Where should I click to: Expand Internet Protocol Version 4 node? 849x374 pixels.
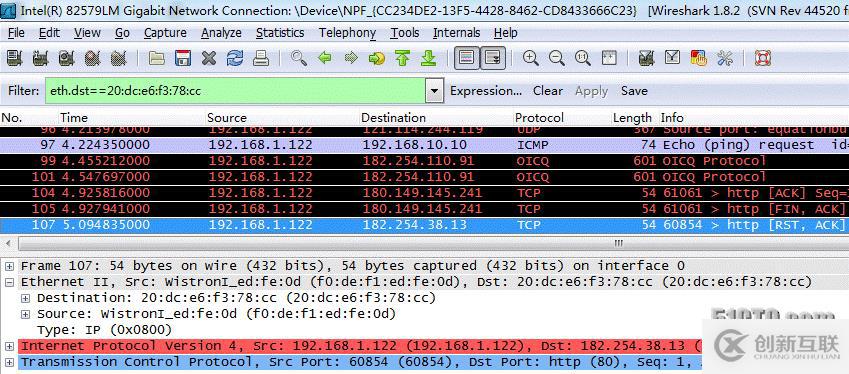coord(10,346)
